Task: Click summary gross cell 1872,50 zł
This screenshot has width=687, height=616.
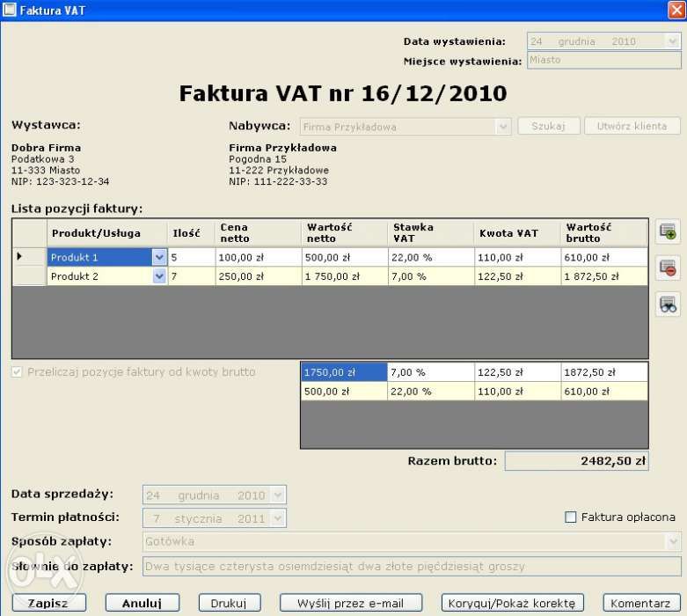Action: tap(604, 372)
